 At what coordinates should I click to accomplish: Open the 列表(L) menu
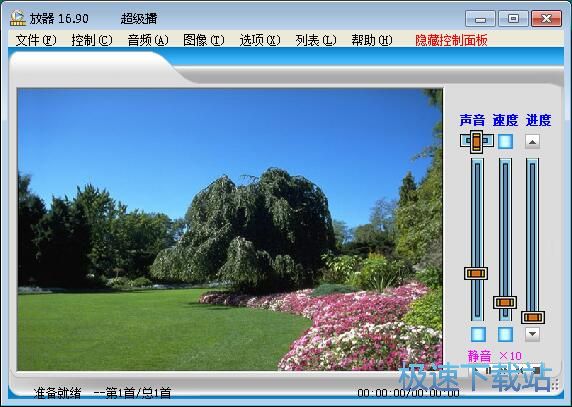[x=316, y=40]
